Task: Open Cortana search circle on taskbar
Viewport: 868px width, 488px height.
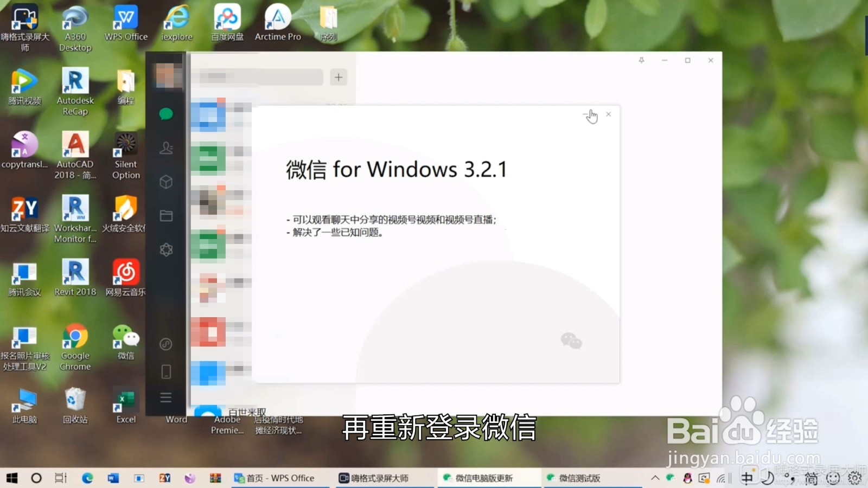Action: coord(36,478)
